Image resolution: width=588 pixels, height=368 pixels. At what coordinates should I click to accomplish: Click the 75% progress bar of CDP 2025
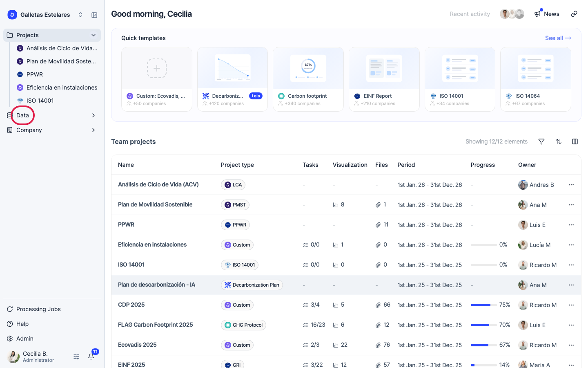(x=484, y=305)
